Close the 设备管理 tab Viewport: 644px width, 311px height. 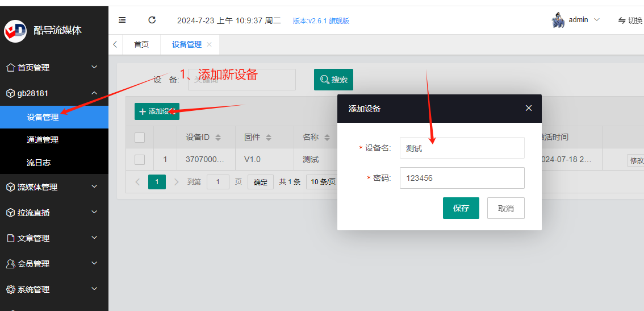209,44
